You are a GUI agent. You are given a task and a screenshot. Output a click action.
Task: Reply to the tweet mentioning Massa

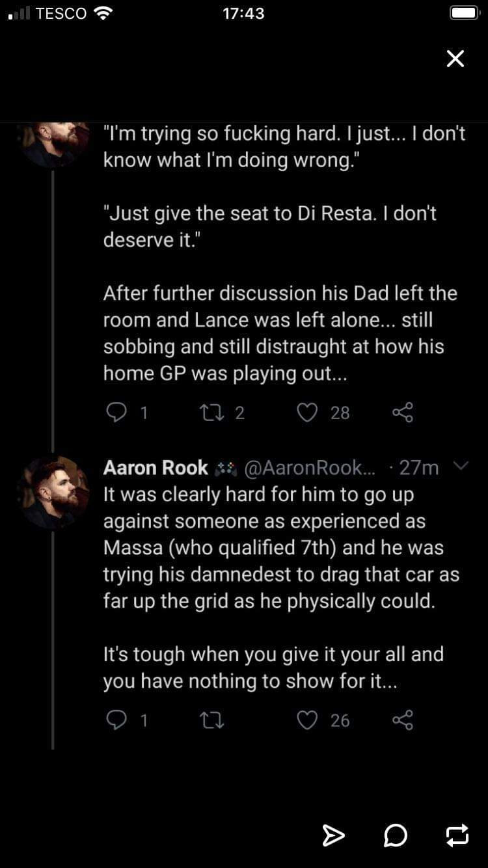116,720
